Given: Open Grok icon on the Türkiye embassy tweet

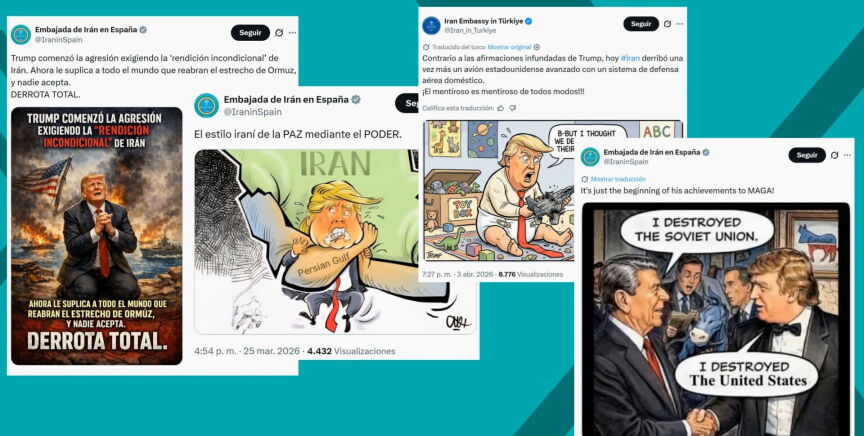Looking at the screenshot, I should pyautogui.click(x=667, y=24).
